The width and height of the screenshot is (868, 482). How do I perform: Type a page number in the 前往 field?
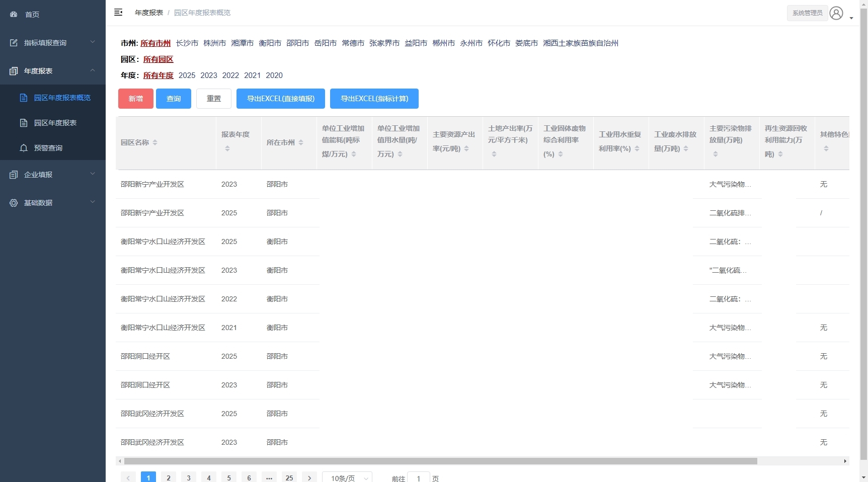(x=418, y=478)
